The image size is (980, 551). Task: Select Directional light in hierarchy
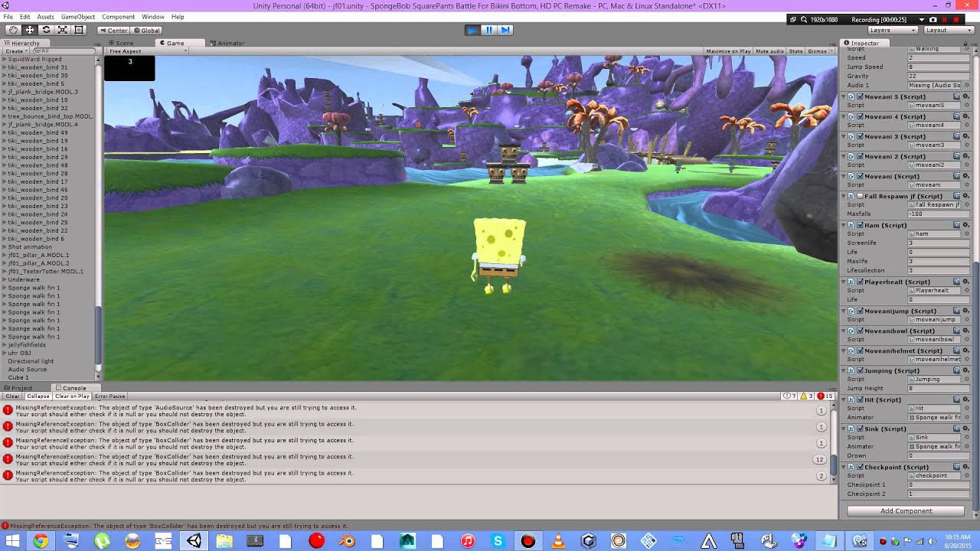point(31,361)
